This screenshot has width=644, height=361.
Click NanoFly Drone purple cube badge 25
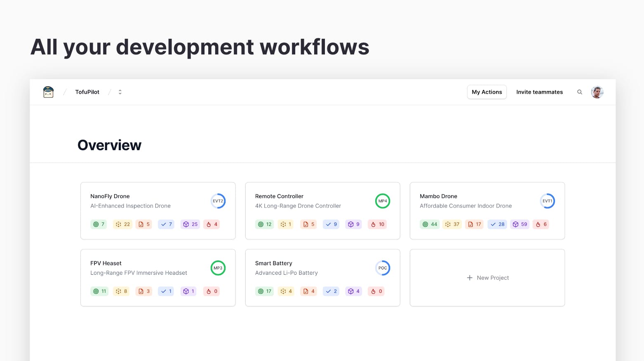190,224
